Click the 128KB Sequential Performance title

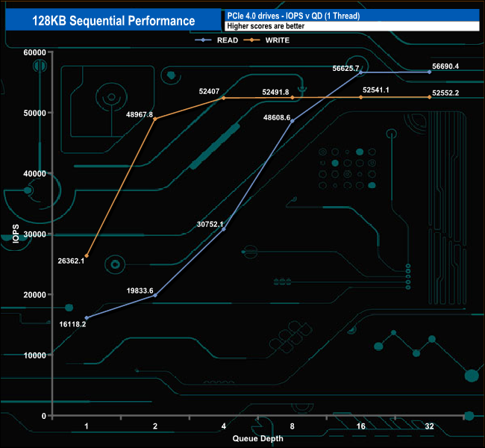[113, 21]
